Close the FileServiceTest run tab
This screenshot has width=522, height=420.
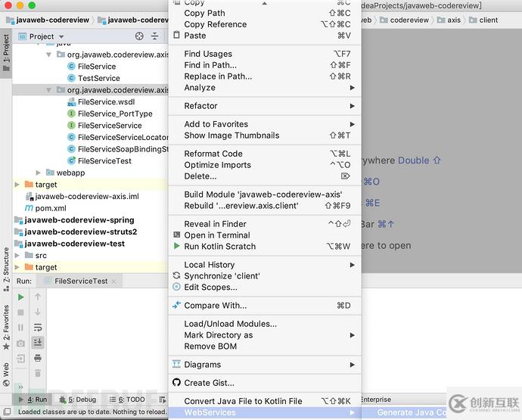[113, 282]
